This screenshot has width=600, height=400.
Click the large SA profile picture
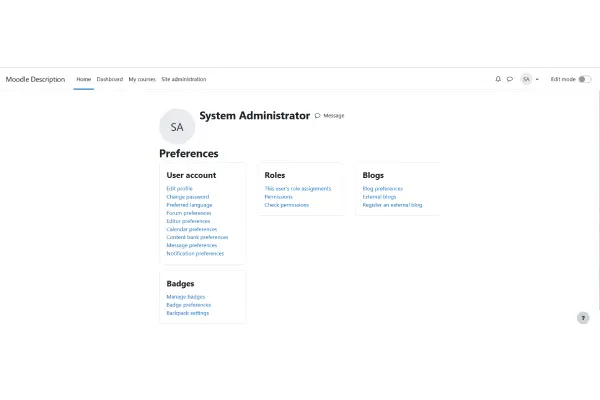(x=177, y=127)
